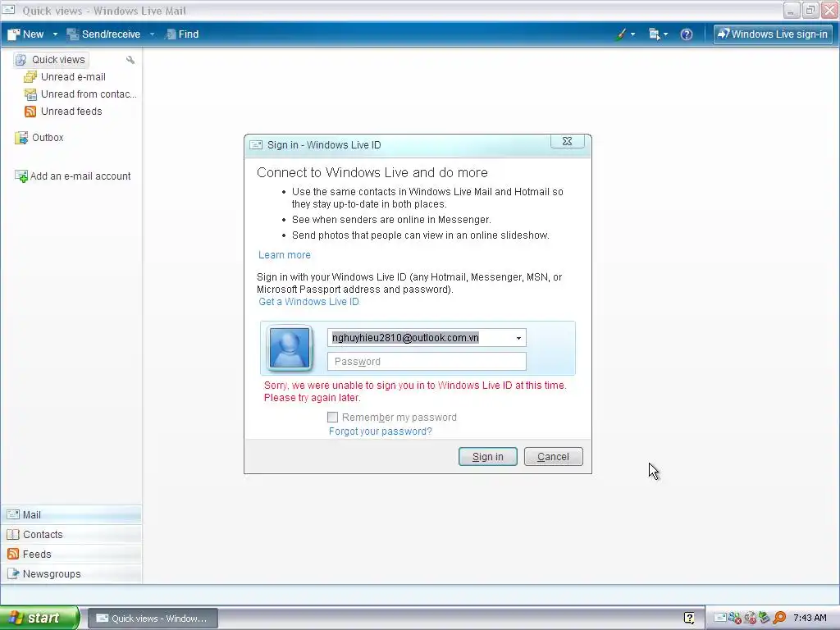Click the green arrow network tray icon

(x=765, y=619)
